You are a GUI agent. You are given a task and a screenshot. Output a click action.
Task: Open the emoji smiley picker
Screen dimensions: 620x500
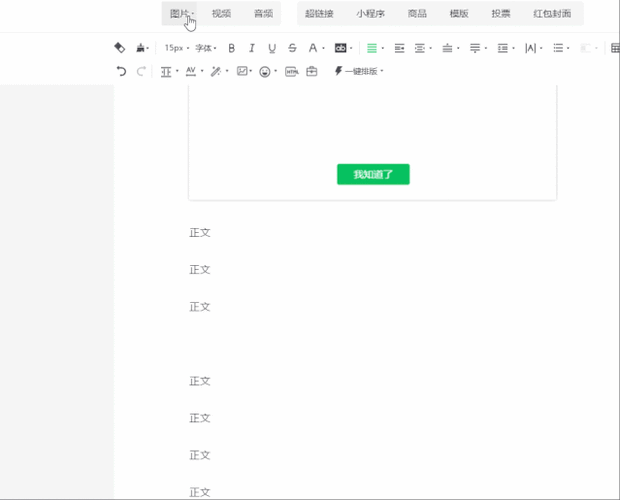tap(265, 72)
